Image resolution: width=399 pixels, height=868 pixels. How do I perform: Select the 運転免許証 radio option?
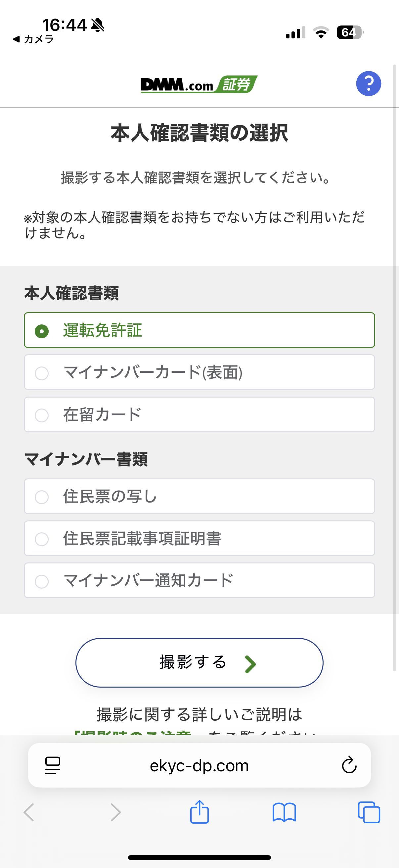point(42,331)
